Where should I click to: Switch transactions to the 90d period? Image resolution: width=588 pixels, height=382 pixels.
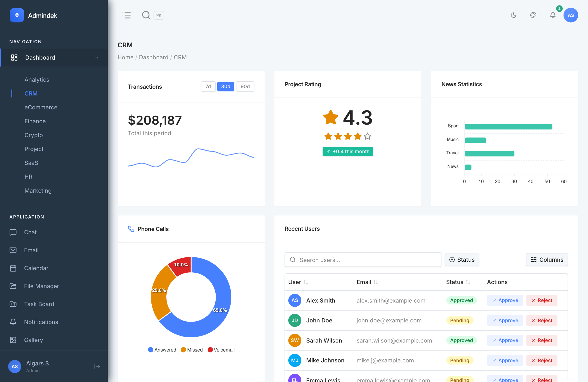tap(245, 87)
